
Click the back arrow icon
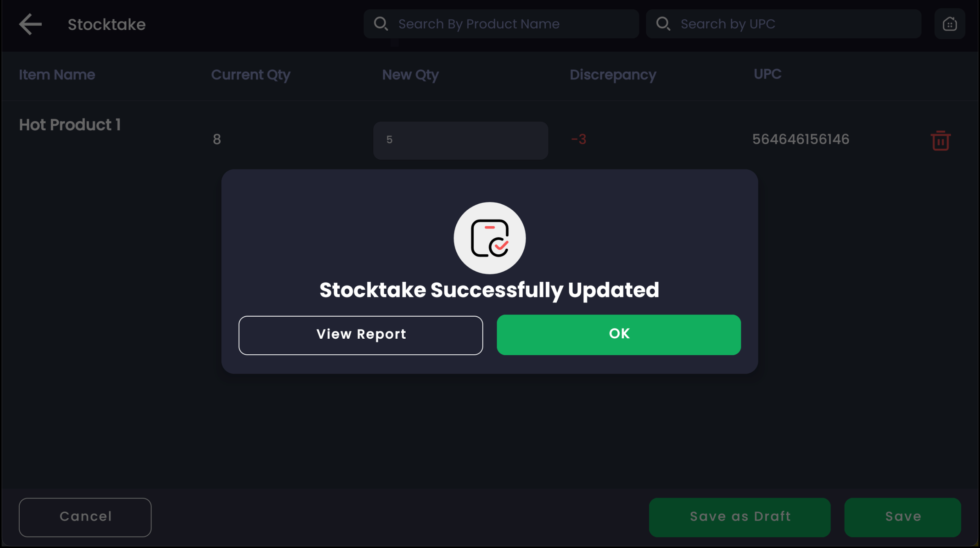point(30,24)
